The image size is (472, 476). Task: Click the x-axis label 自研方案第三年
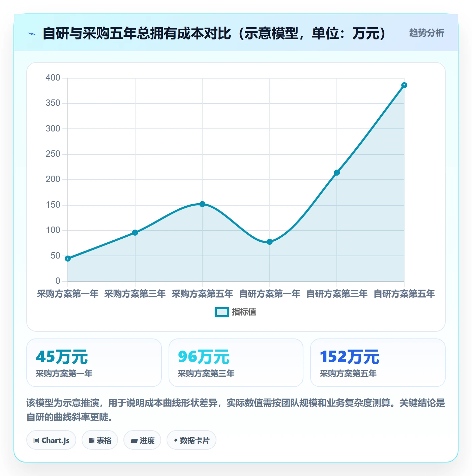(337, 294)
